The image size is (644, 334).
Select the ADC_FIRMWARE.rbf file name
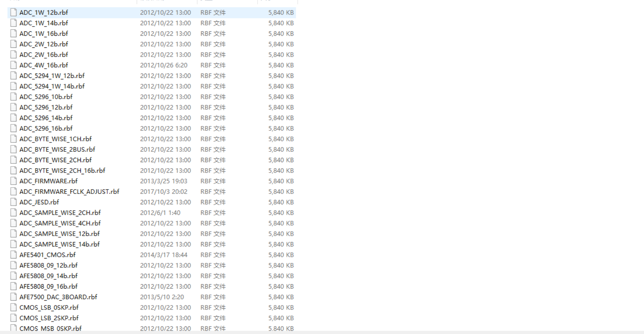(49, 181)
